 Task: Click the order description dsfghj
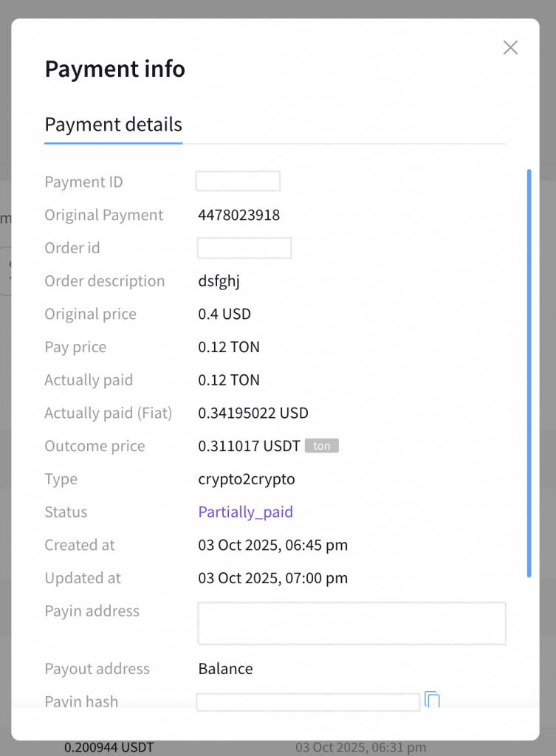point(219,281)
